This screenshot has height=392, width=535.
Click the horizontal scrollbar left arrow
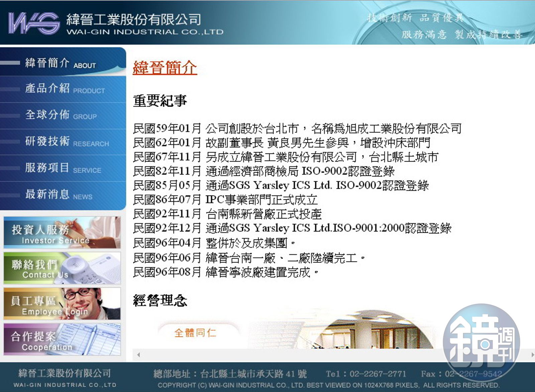[x=138, y=355]
